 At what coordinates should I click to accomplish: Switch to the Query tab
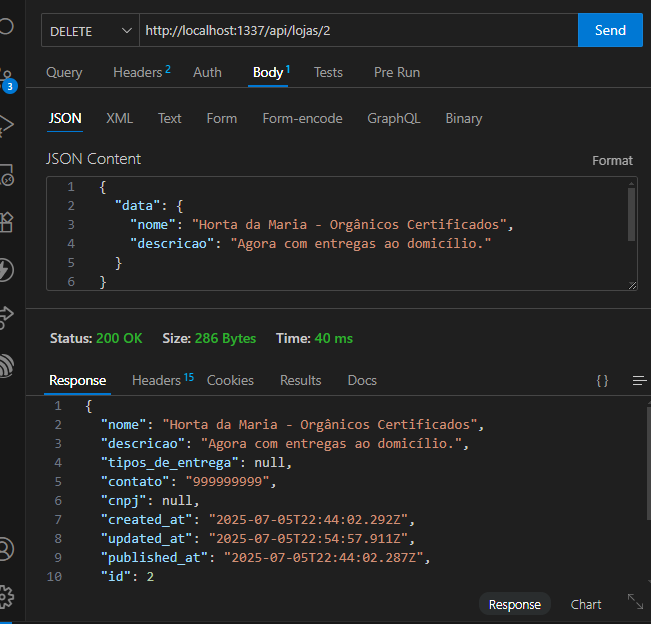pyautogui.click(x=64, y=73)
